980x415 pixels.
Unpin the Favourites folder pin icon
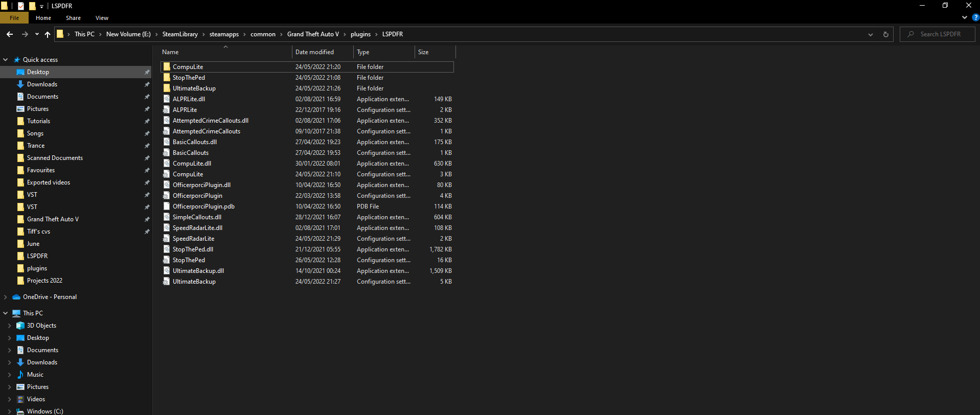[x=147, y=170]
